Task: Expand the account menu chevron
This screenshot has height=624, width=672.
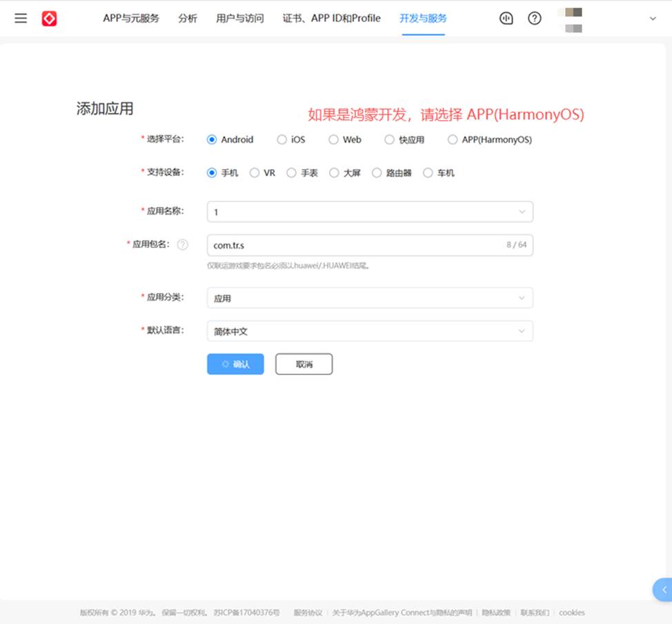Action: [x=653, y=19]
